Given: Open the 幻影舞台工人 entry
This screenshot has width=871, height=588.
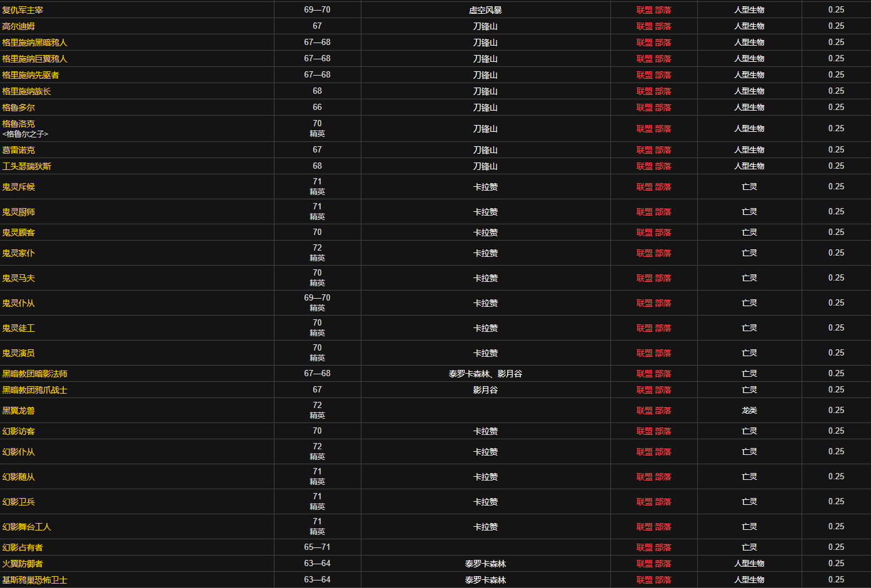Looking at the screenshot, I should (27, 527).
